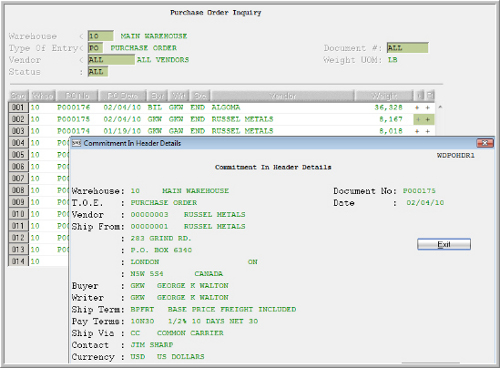Click the currency code USD
The height and width of the screenshot is (368, 500).
pyautogui.click(x=138, y=357)
